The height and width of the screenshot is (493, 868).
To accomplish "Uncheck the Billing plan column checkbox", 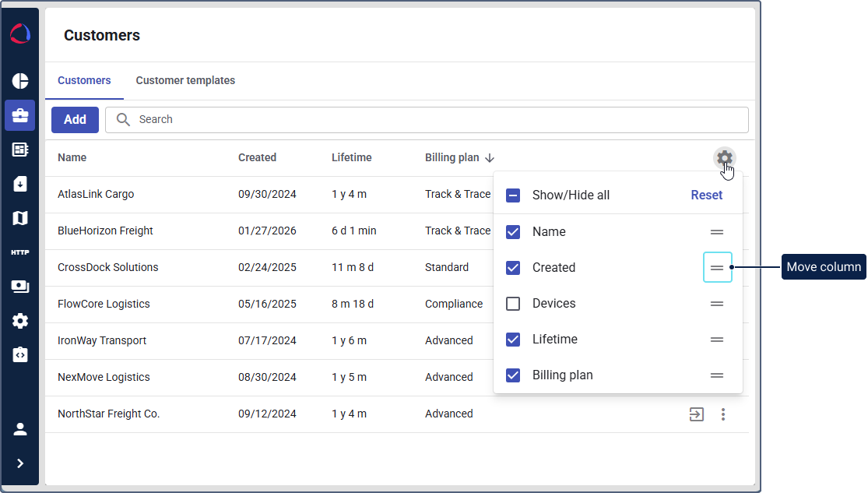I will coord(513,375).
